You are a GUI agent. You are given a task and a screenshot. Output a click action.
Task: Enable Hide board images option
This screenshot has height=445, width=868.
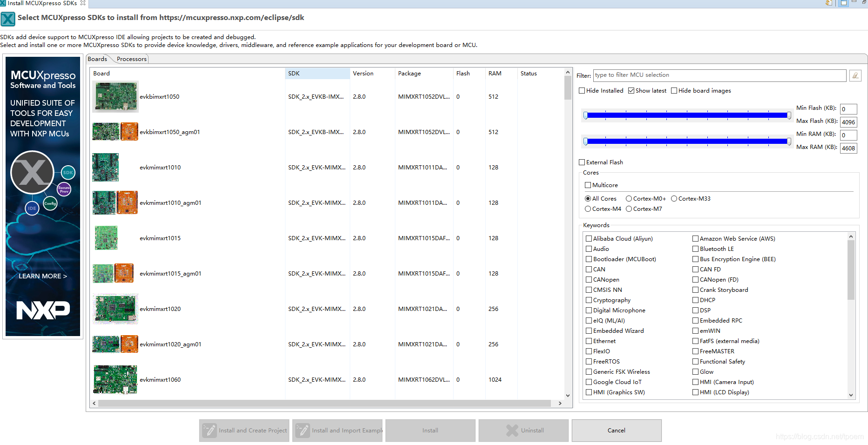click(x=674, y=91)
